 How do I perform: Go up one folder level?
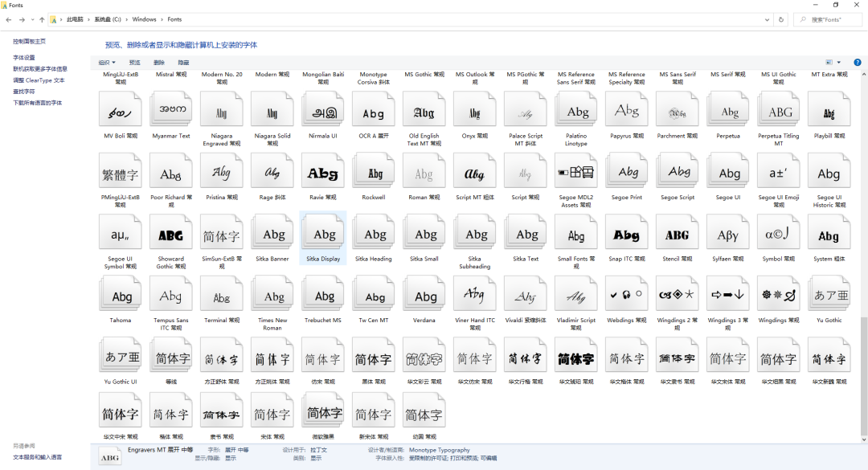pos(42,19)
